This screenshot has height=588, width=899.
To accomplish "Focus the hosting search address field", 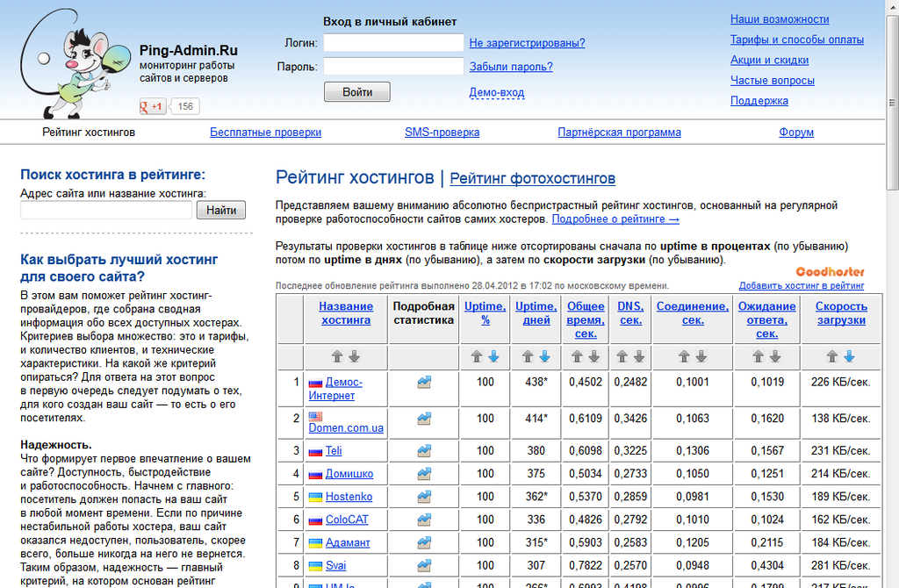I will (106, 211).
